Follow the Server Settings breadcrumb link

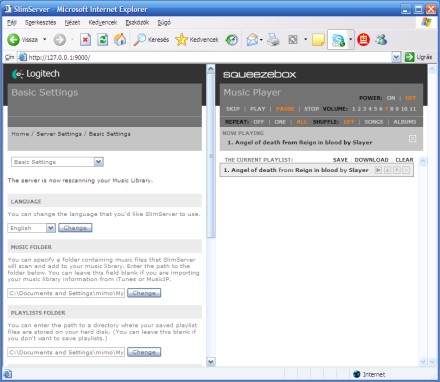(59, 134)
